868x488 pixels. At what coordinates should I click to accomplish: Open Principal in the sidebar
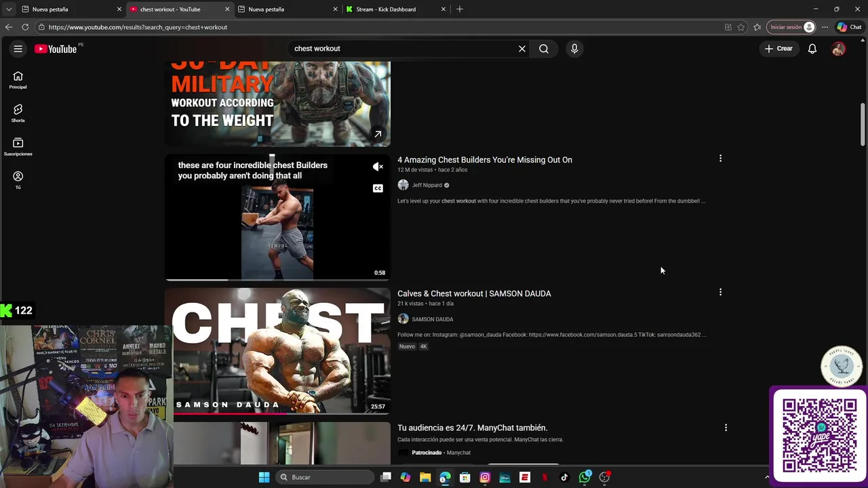point(18,80)
